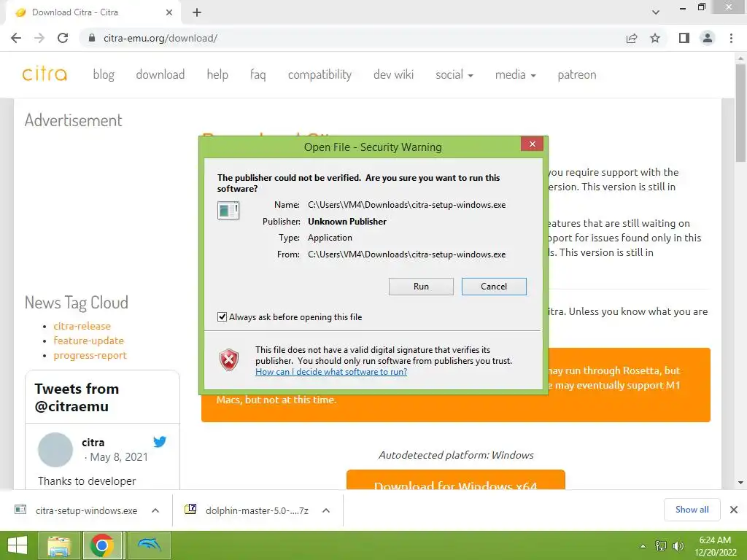Close the Security Warning dialog

[x=532, y=144]
